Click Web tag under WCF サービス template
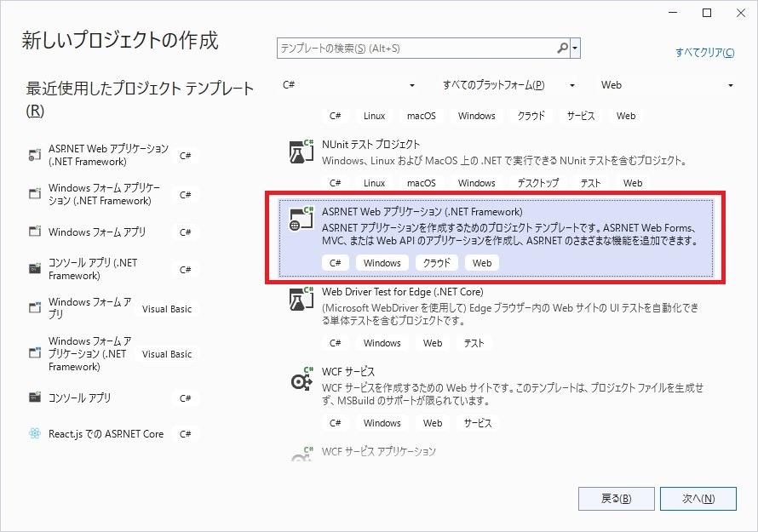This screenshot has height=532, width=758. click(432, 423)
